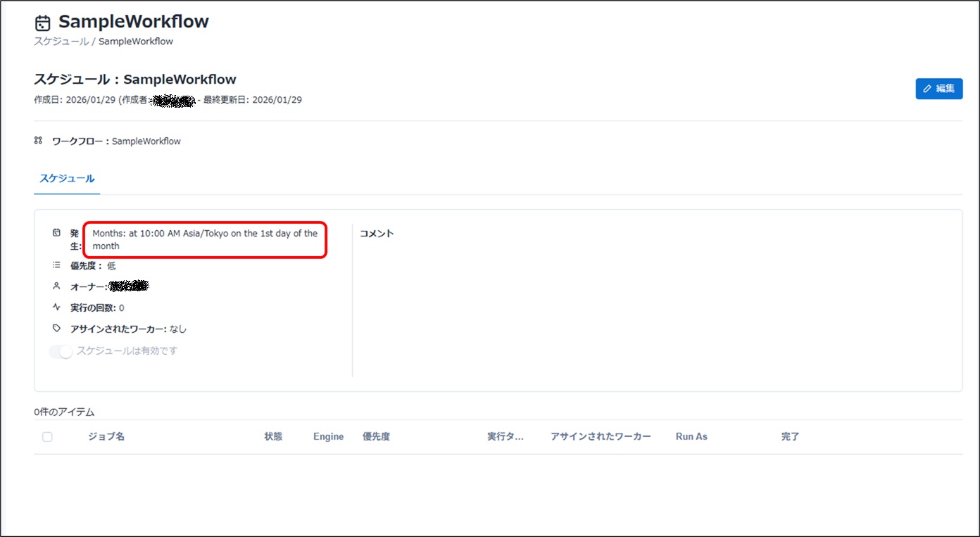Click the スケジュール breadcrumb link

[62, 42]
